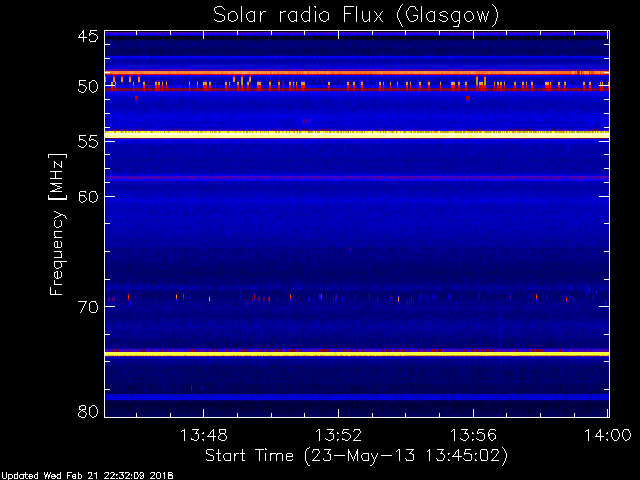
Task: Click the 70 frequency tick label
Action: [x=88, y=307]
